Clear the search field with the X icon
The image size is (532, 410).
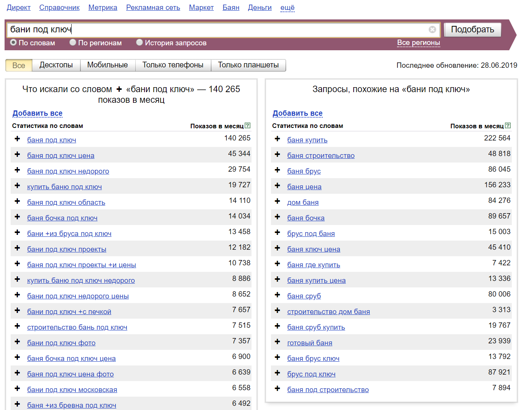coord(432,30)
